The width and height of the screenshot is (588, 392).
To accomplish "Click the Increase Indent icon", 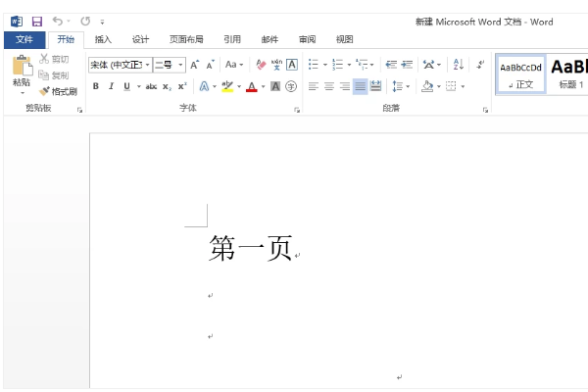I will click(x=408, y=65).
